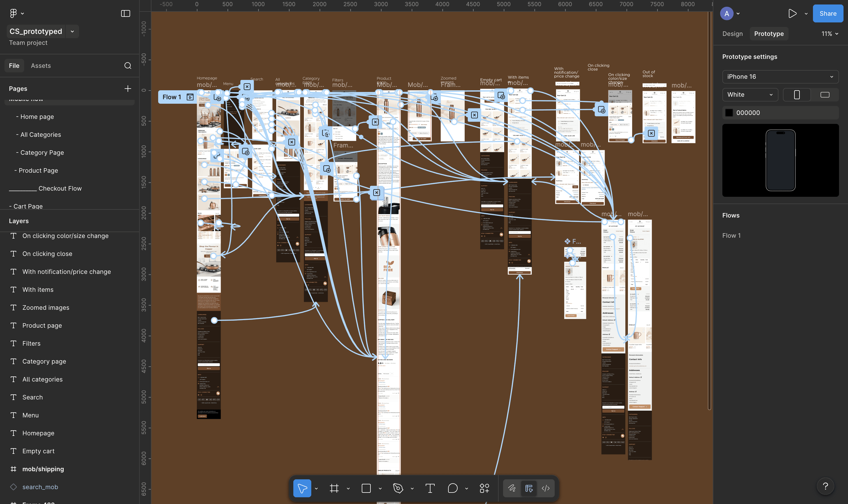848x504 pixels.
Task: Click the blue Share button
Action: pos(828,13)
